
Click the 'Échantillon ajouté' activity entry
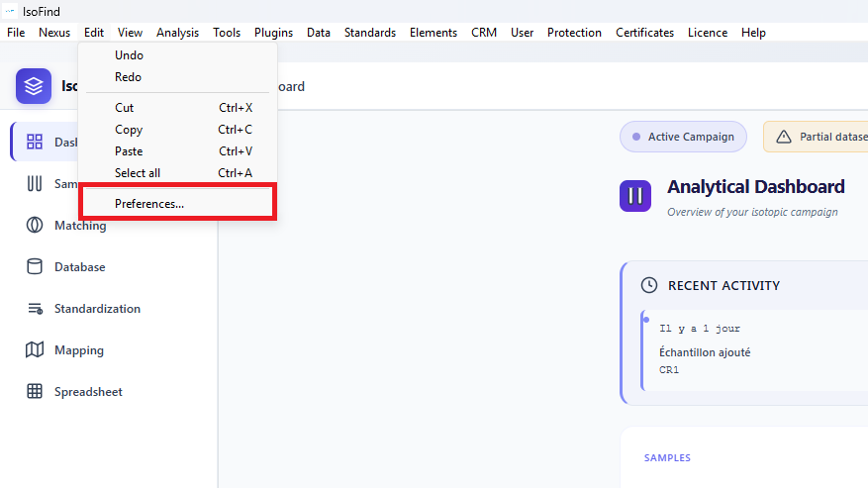pyautogui.click(x=705, y=352)
